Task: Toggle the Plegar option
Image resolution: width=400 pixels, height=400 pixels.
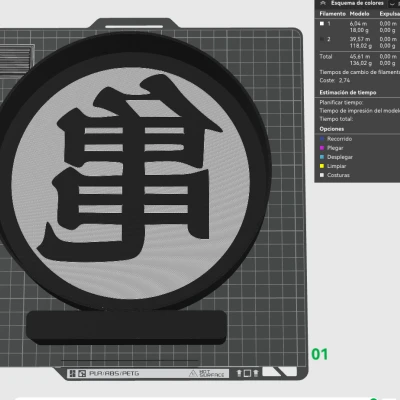Action: click(331, 148)
